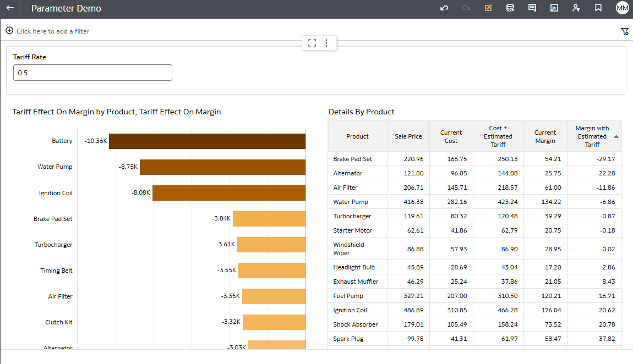633x364 pixels.
Task: Open filter bar settings funnel icon
Action: point(624,31)
